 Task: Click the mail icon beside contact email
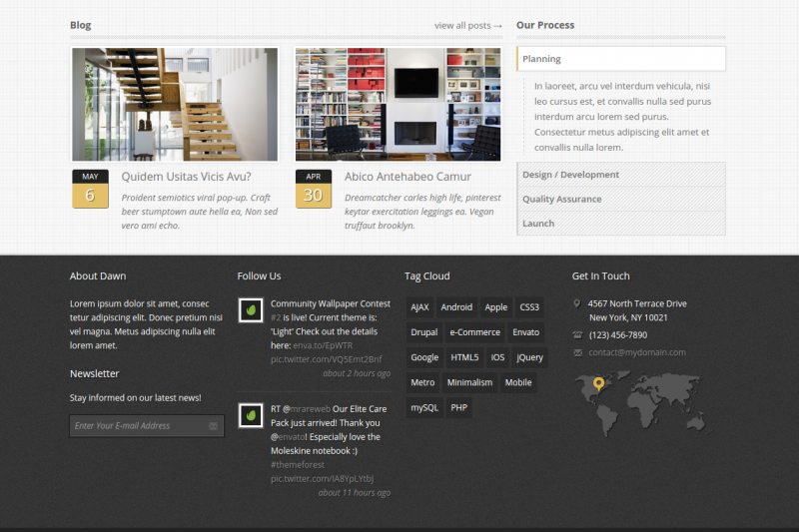point(577,352)
